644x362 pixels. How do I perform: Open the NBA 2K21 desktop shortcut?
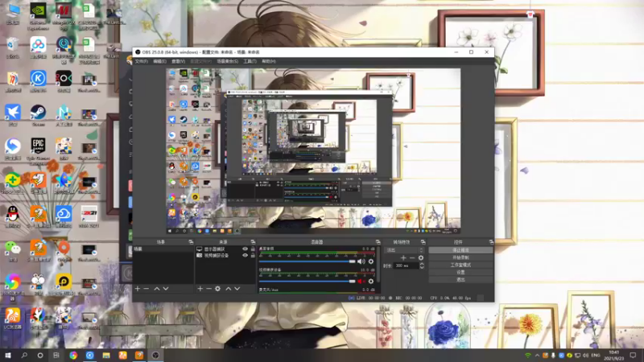(x=89, y=216)
